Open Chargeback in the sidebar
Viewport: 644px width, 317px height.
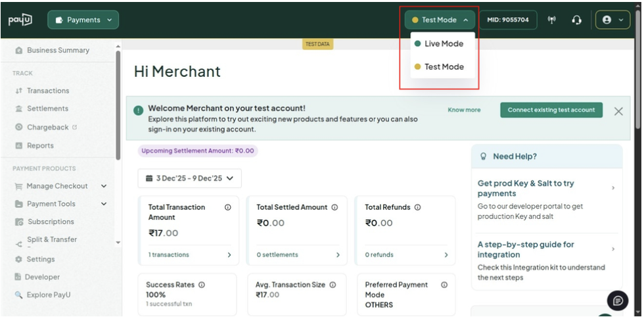(47, 127)
